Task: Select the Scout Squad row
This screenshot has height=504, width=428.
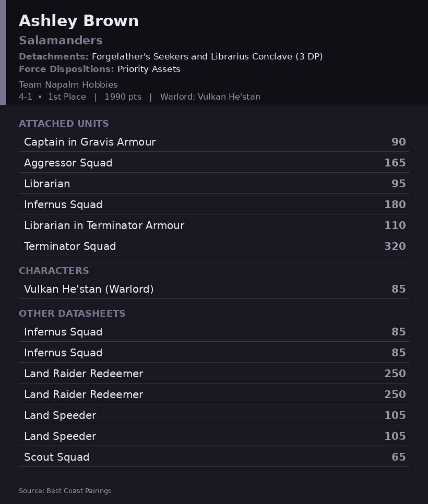Action: point(214,457)
